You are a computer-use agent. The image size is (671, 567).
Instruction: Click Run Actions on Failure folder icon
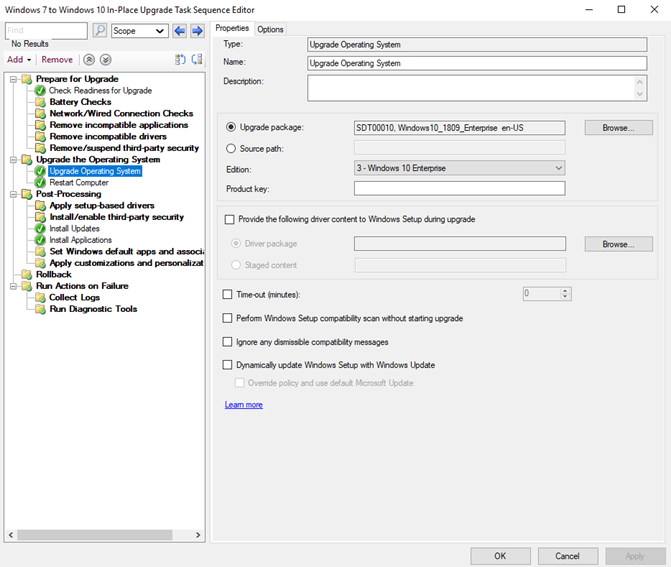(27, 286)
